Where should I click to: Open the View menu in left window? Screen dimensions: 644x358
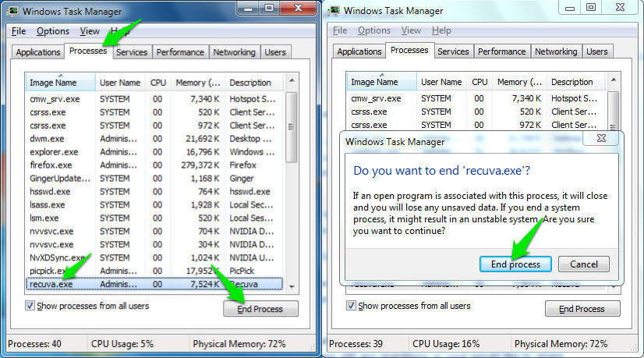coord(90,31)
